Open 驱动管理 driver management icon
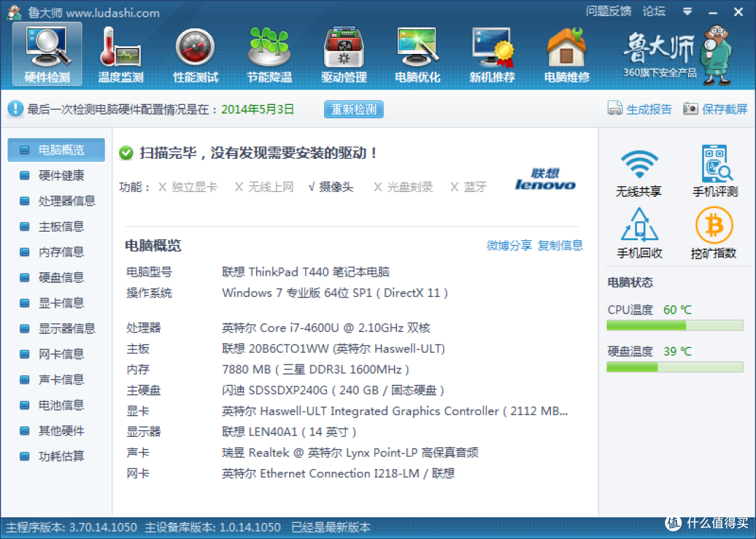 [x=344, y=55]
